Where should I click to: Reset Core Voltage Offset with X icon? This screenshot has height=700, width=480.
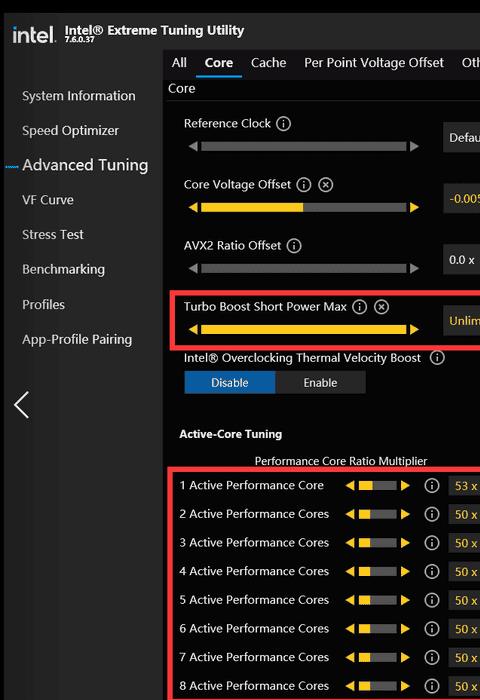[x=326, y=185]
